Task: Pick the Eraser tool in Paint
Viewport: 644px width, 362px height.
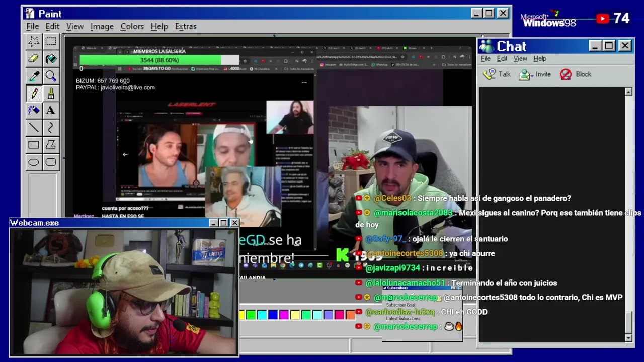Action: (34, 59)
